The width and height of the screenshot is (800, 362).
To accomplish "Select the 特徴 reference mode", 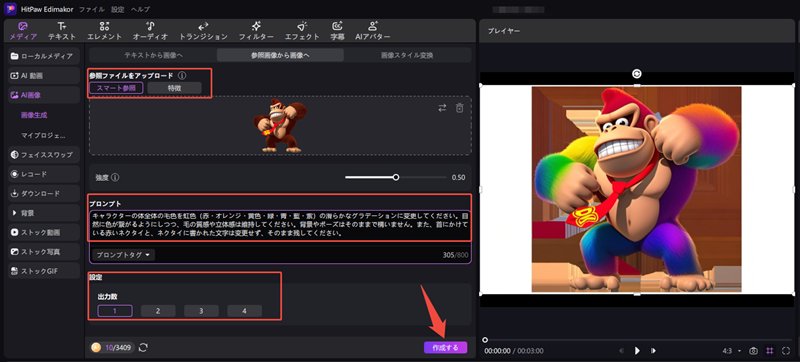I will (174, 88).
